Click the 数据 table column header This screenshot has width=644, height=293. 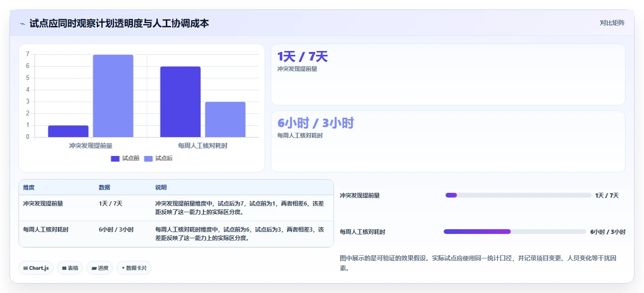[x=104, y=188]
